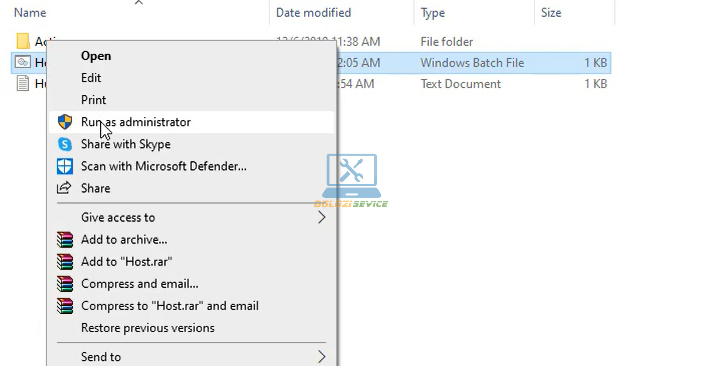Screen dimensions: 703x366
Task: Click the :54 AM date of text document
Action: (x=356, y=84)
